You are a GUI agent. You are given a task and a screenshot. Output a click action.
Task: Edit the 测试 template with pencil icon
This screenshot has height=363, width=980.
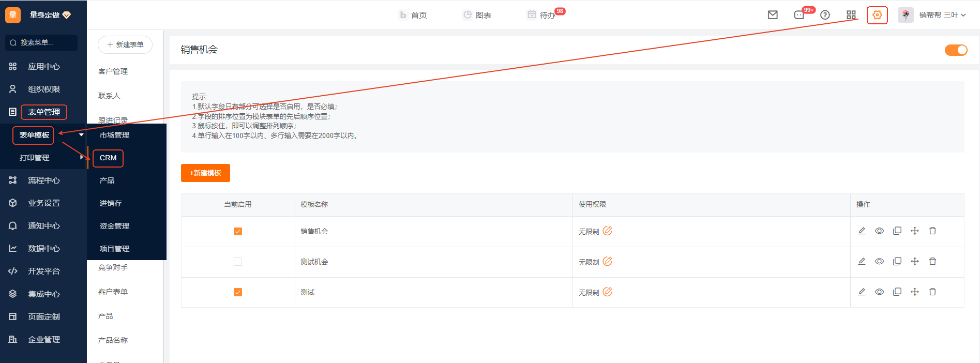(x=862, y=292)
